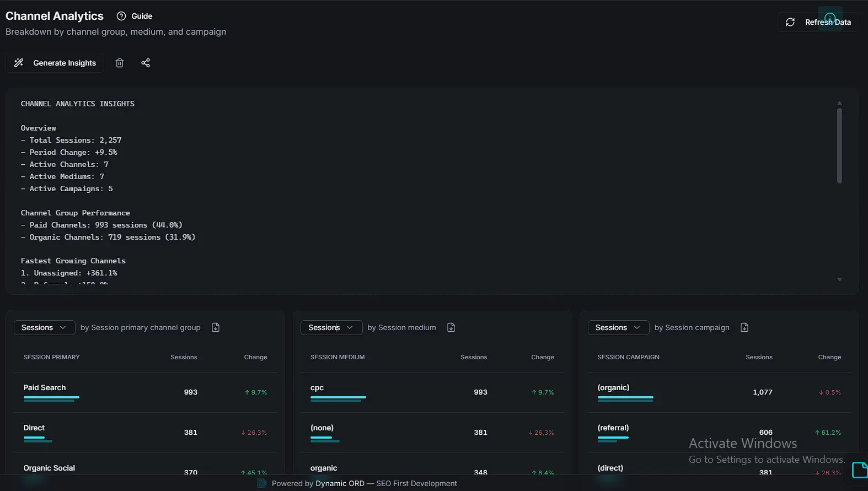
Task: Click the Guide label
Action: click(142, 16)
